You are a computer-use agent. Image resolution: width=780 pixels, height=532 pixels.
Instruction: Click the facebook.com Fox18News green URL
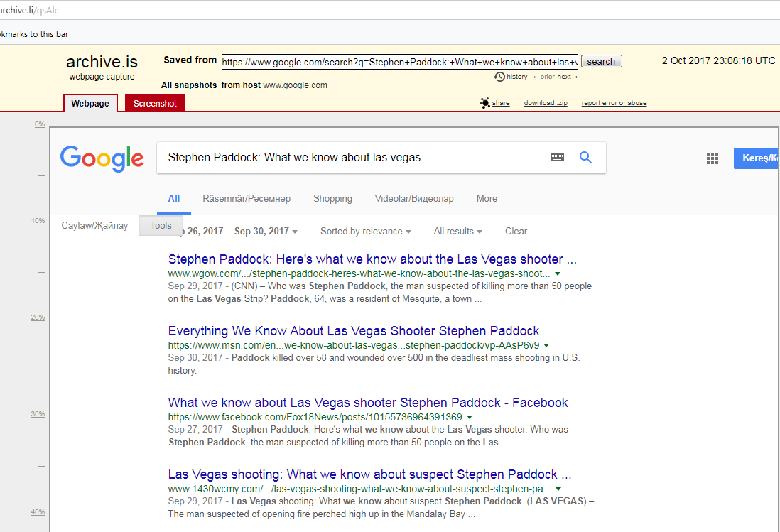315,417
